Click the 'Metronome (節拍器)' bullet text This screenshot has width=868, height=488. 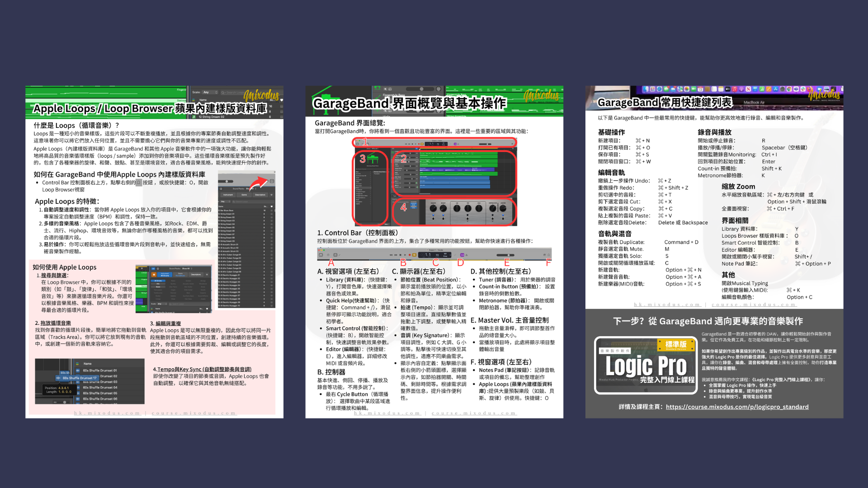(x=503, y=300)
